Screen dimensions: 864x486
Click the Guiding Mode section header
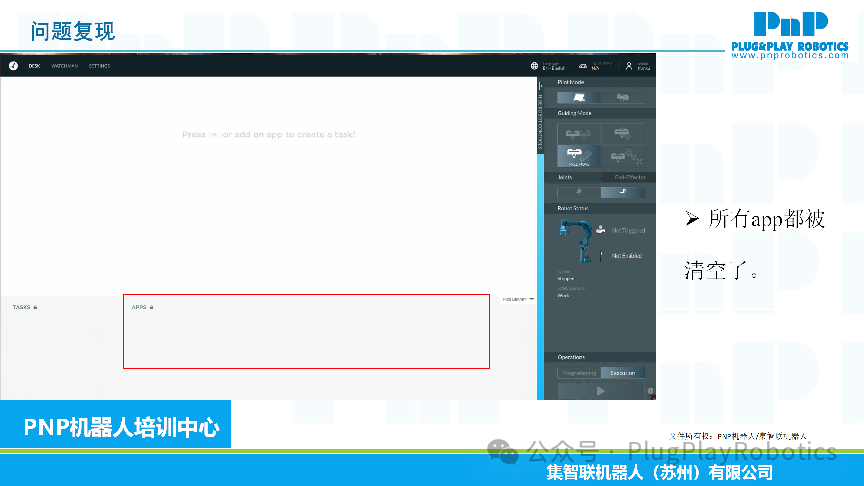point(574,113)
